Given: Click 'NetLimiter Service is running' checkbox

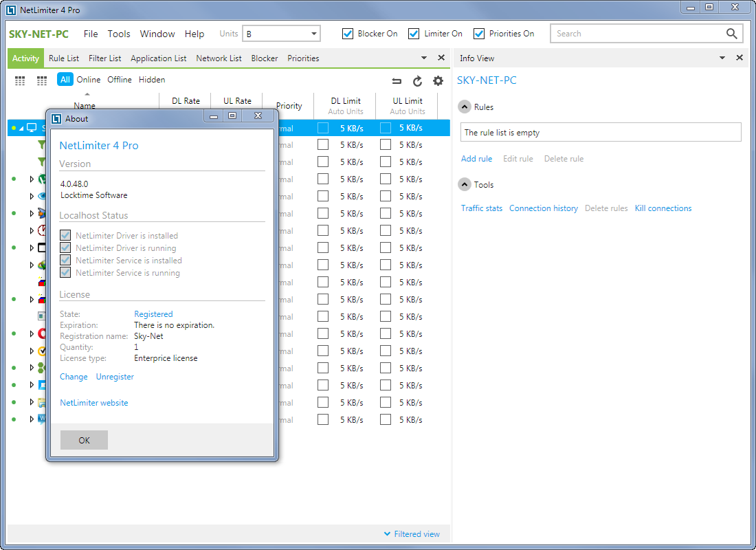Looking at the screenshot, I should click(65, 272).
